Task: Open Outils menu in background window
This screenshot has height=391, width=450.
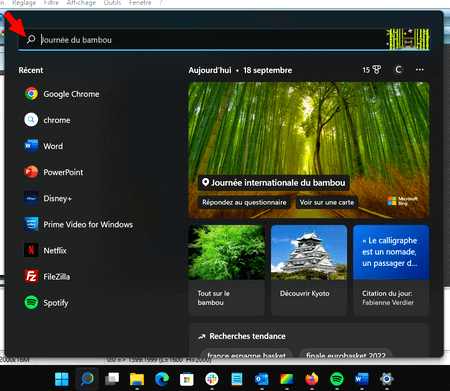Action: click(112, 3)
